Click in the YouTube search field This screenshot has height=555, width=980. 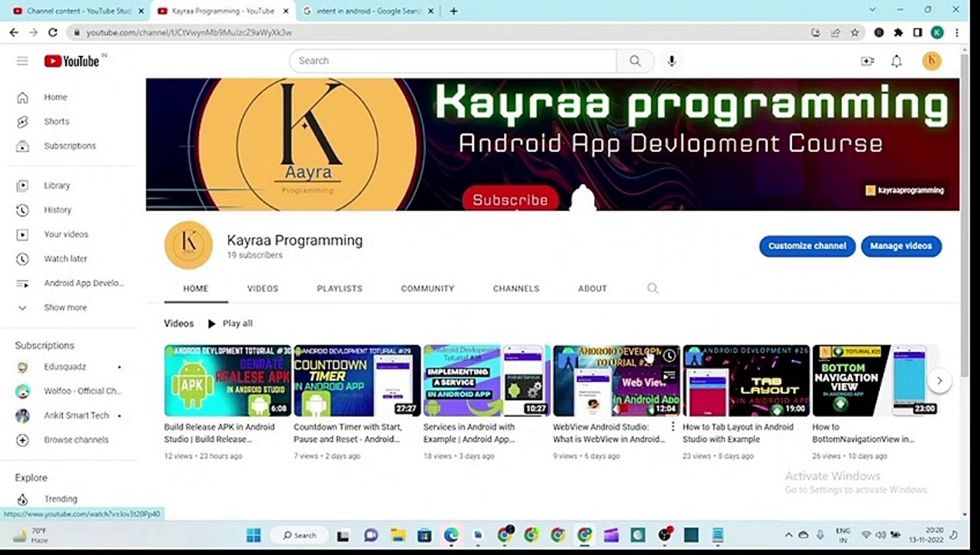453,61
